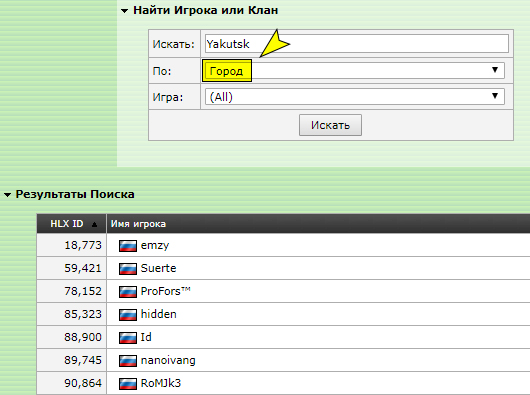The image size is (530, 395).
Task: Click the Искать: field label
Action: tap(174, 44)
